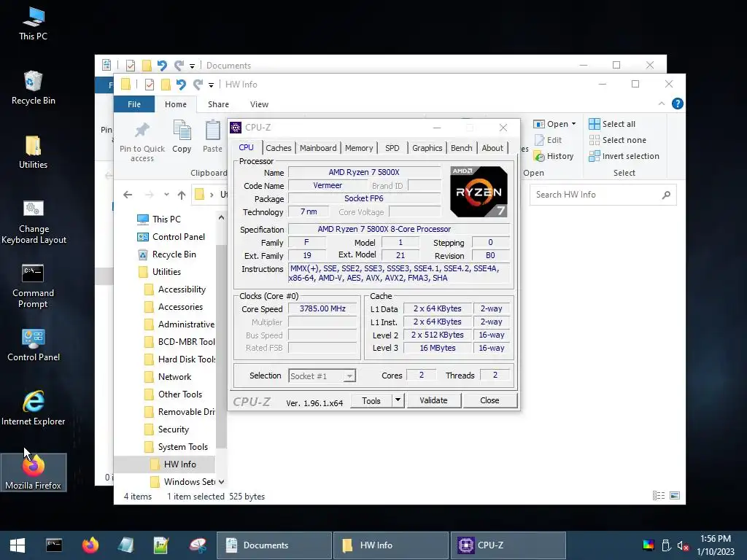Switch to details view in HW Info
747x560 pixels.
[x=659, y=496]
